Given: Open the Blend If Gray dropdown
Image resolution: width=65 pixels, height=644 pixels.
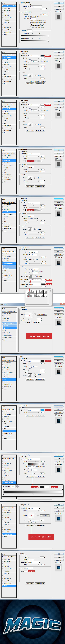Looking at the screenshot, I should coord(29,31).
